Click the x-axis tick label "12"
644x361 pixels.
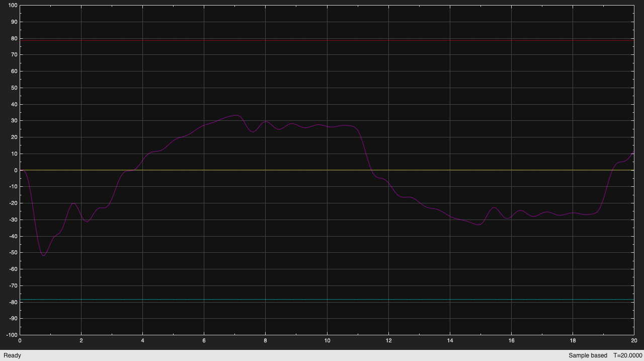point(388,340)
